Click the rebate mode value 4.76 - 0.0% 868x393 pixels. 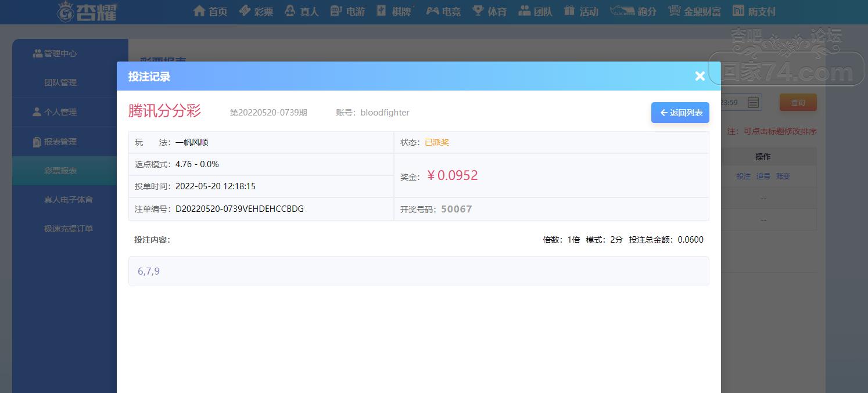[x=197, y=164]
